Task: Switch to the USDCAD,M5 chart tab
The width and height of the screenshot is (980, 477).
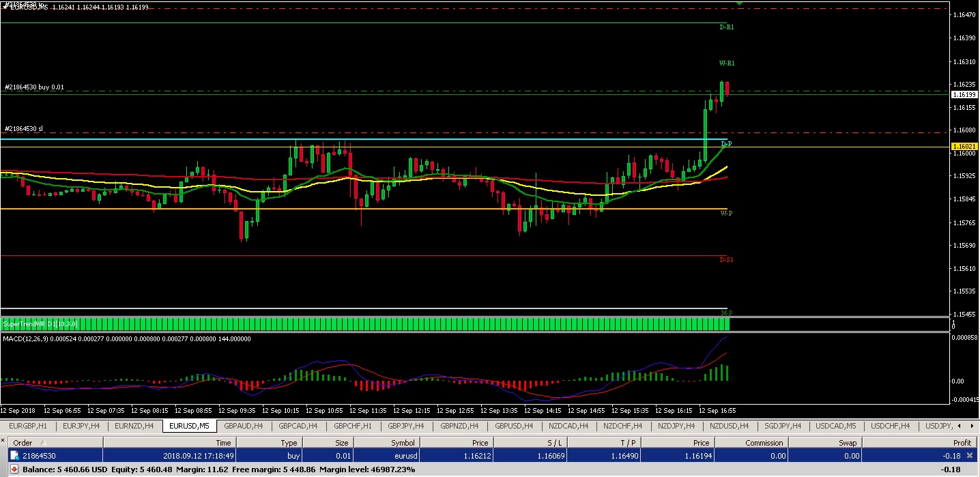Action: [x=836, y=426]
